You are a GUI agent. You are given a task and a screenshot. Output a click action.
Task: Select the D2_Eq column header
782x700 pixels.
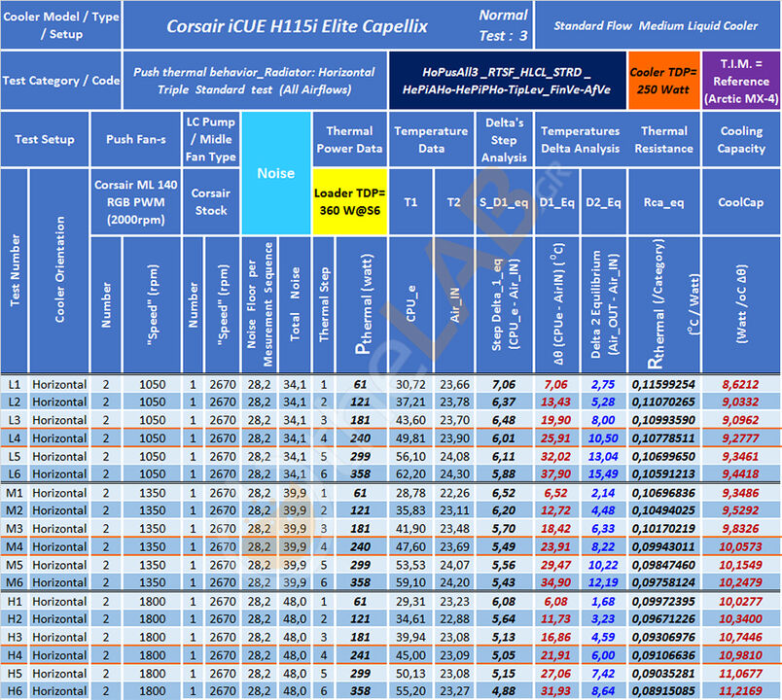(603, 202)
